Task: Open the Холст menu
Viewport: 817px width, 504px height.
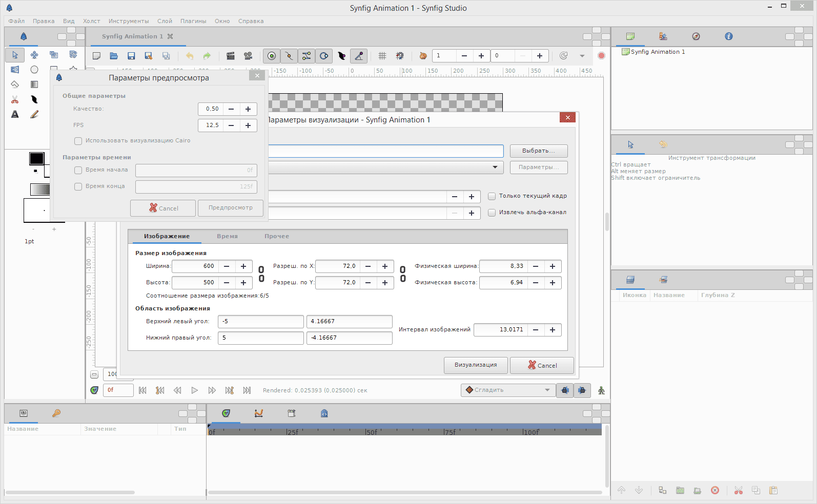Action: (x=92, y=21)
